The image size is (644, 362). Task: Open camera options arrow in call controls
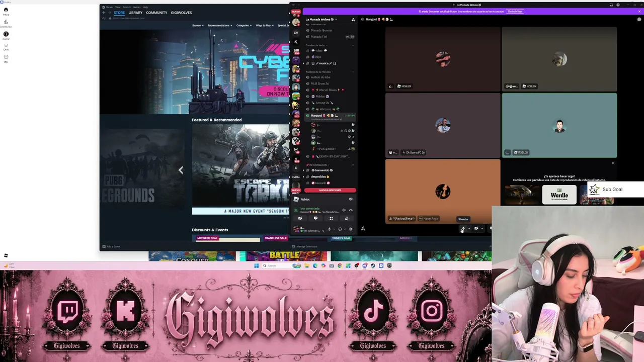pos(482,229)
